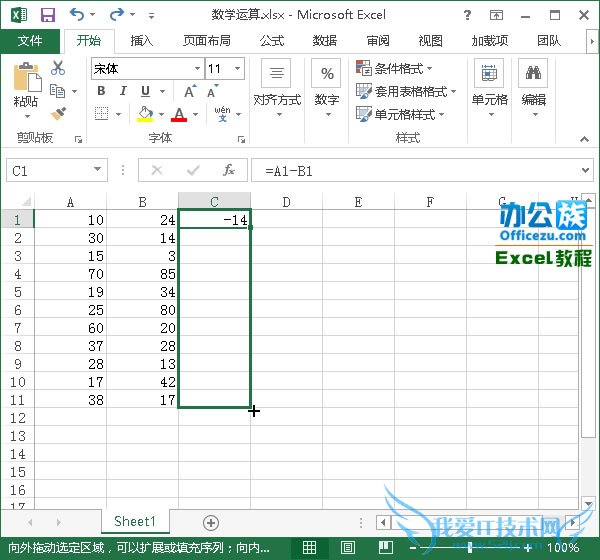600x560 pixels.
Task: Toggle Italic formatting
Action: (x=122, y=91)
